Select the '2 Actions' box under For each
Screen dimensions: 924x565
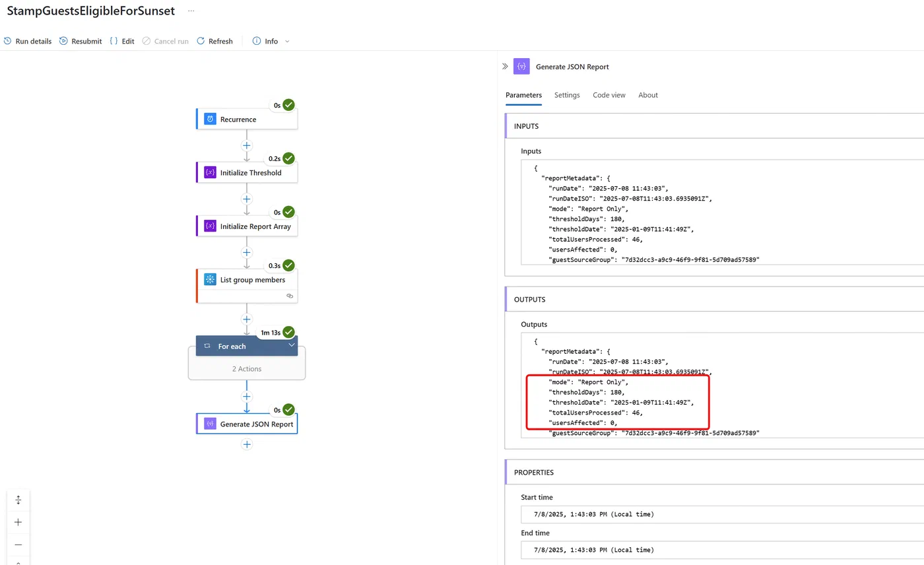point(247,369)
